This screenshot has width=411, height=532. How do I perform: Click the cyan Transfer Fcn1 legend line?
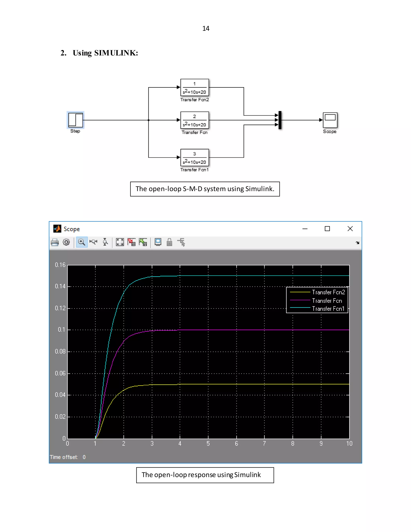click(x=300, y=308)
